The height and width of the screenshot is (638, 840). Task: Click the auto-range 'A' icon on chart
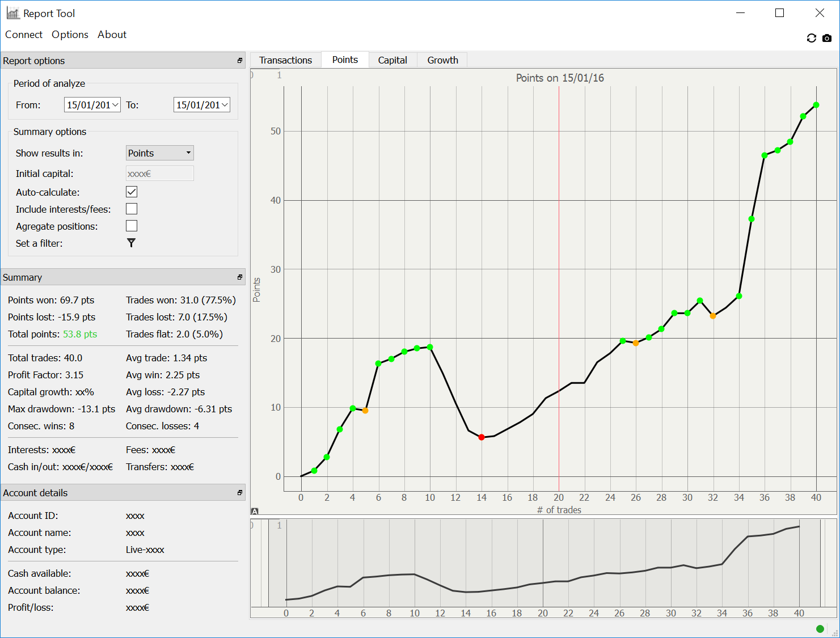tap(255, 512)
